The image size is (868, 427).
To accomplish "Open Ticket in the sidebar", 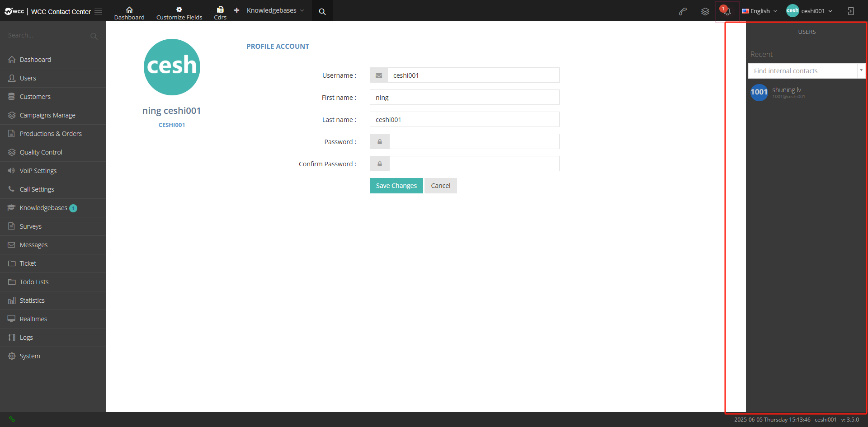I will tap(53, 263).
